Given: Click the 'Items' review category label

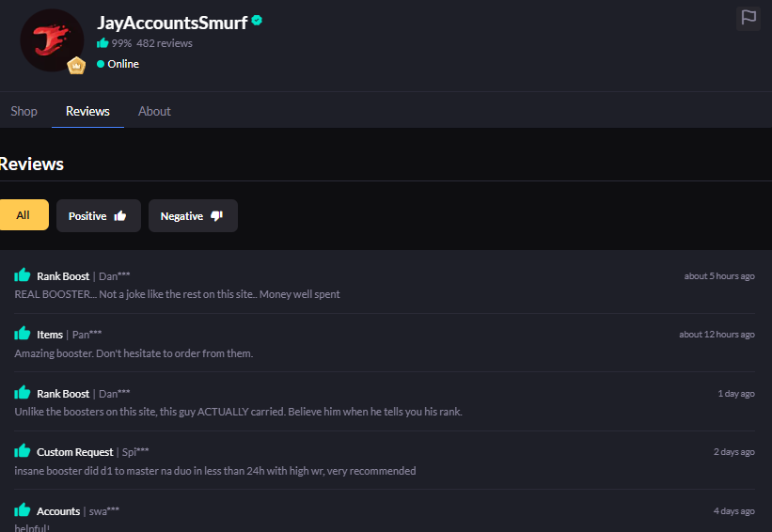Looking at the screenshot, I should 50,335.
